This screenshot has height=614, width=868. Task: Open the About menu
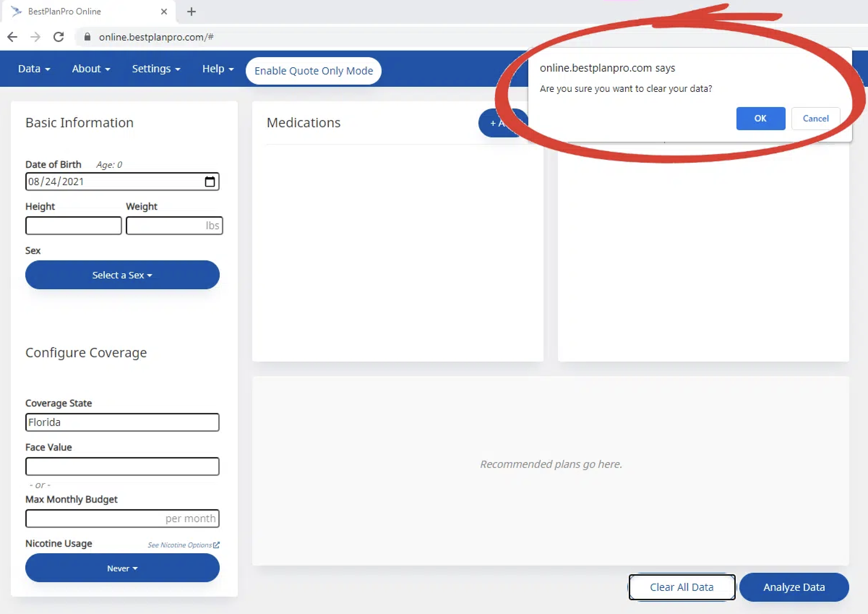tap(91, 69)
